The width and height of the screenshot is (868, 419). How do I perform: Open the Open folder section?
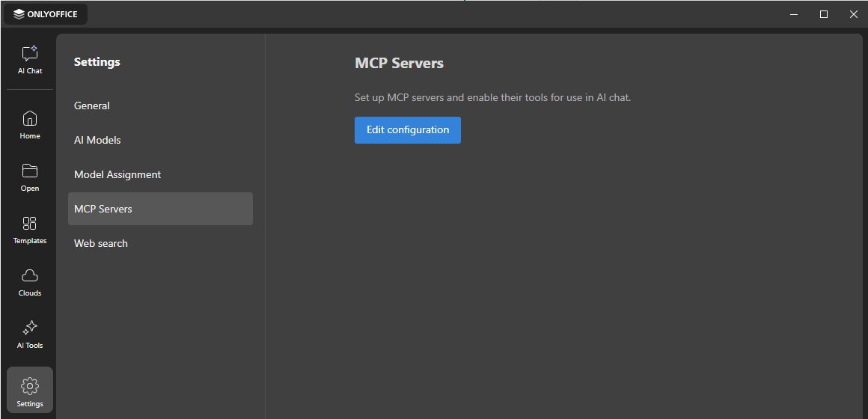(30, 177)
